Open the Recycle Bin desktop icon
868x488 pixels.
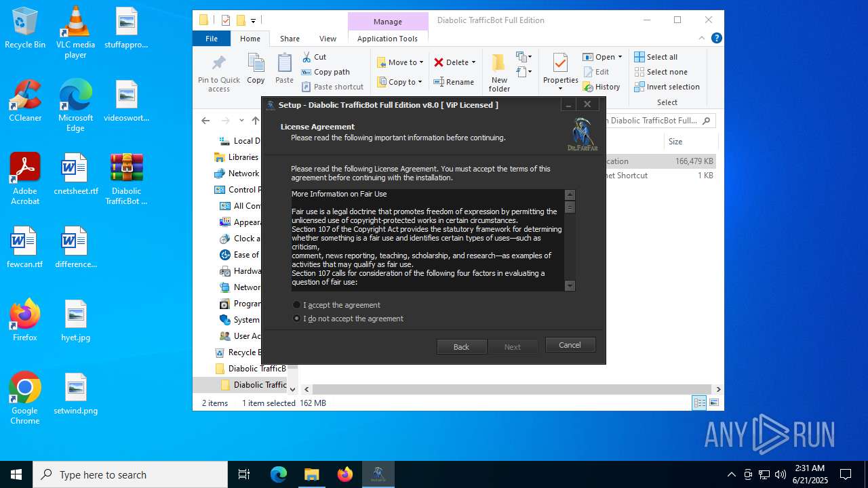(x=25, y=28)
